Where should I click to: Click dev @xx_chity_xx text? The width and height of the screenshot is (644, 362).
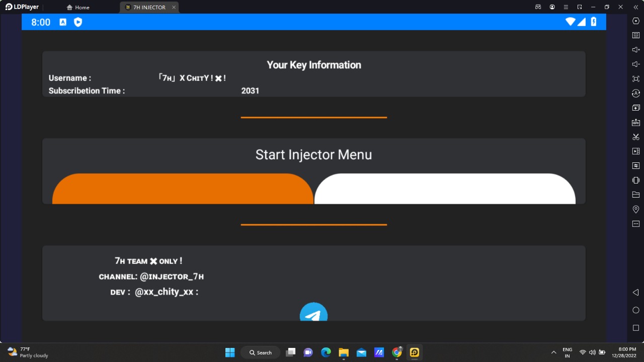(x=154, y=292)
